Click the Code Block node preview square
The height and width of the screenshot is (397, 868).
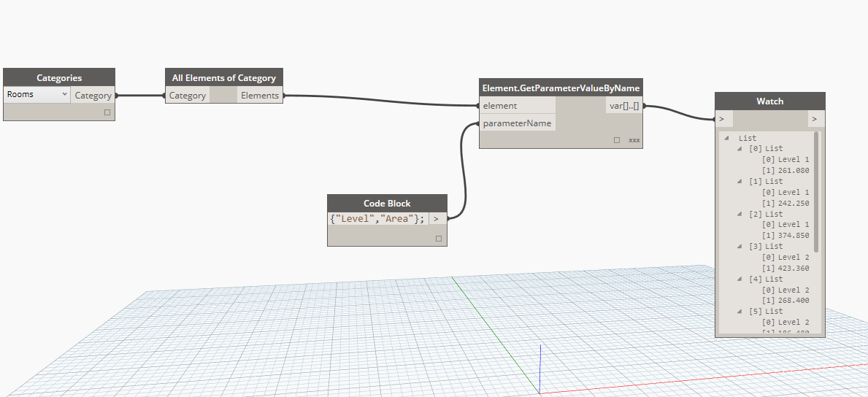tap(439, 238)
